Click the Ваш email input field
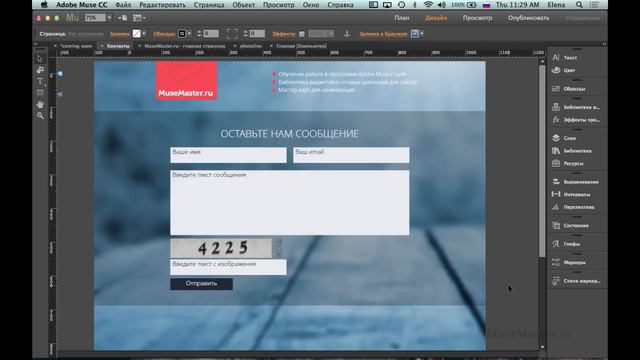640x360 pixels. 351,155
